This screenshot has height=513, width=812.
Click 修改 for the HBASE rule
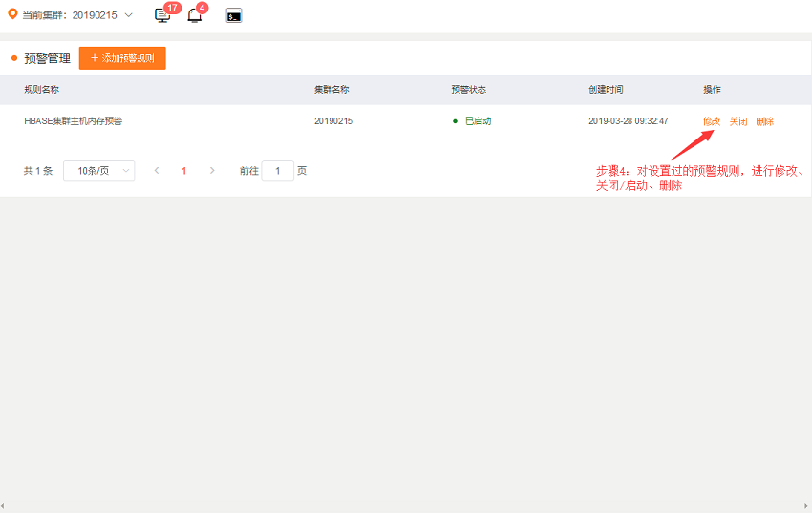712,121
